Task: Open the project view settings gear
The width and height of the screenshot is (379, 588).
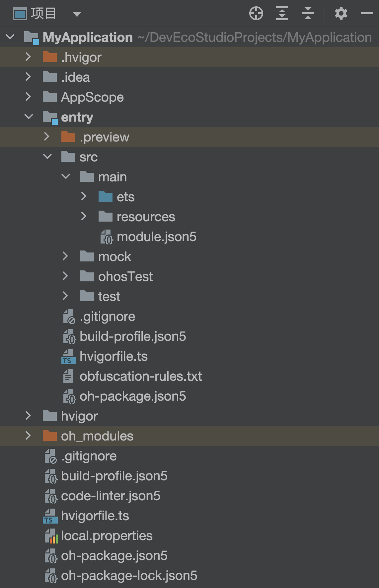Action: coord(341,14)
